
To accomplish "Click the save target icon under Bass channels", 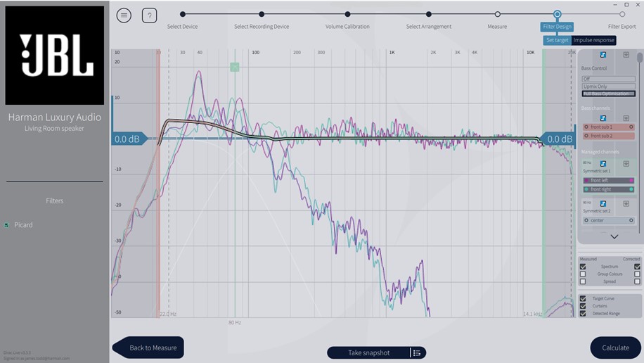I will click(x=626, y=118).
